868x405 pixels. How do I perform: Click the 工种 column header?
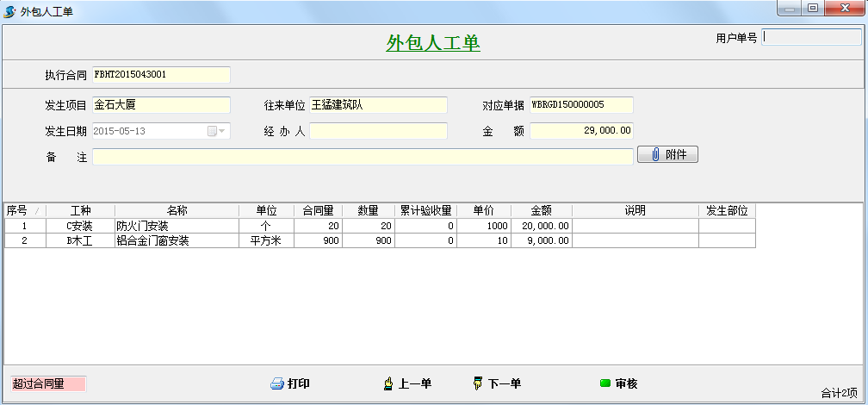pos(80,210)
